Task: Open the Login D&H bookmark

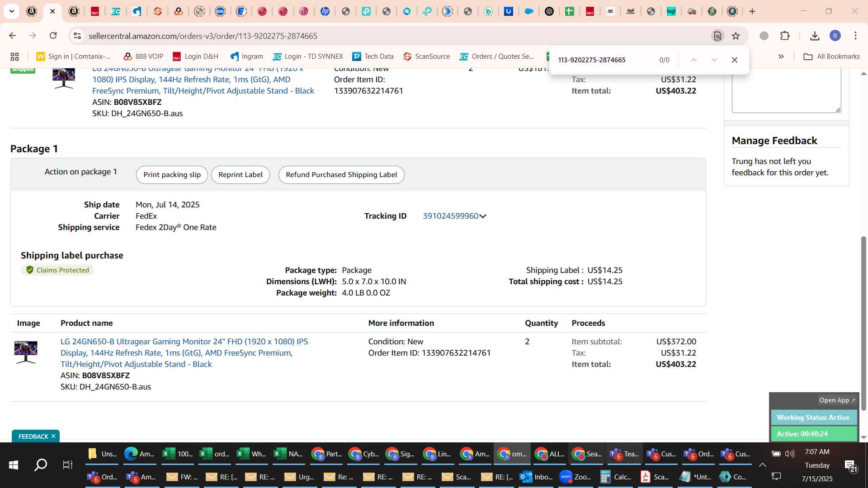Action: pyautogui.click(x=195, y=56)
